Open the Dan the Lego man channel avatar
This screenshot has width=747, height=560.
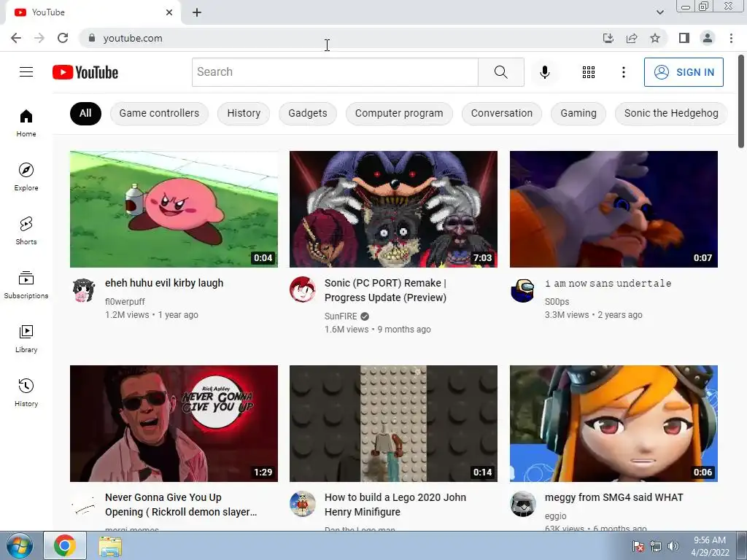pyautogui.click(x=303, y=504)
